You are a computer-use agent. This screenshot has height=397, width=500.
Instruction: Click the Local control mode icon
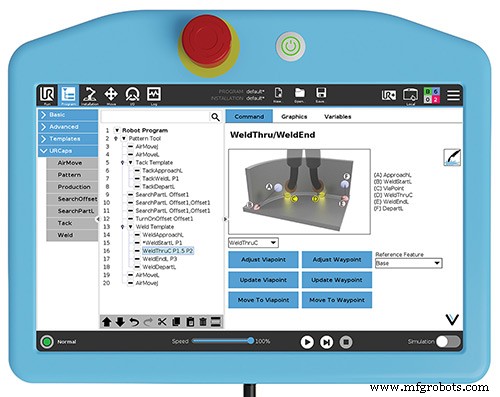(410, 96)
